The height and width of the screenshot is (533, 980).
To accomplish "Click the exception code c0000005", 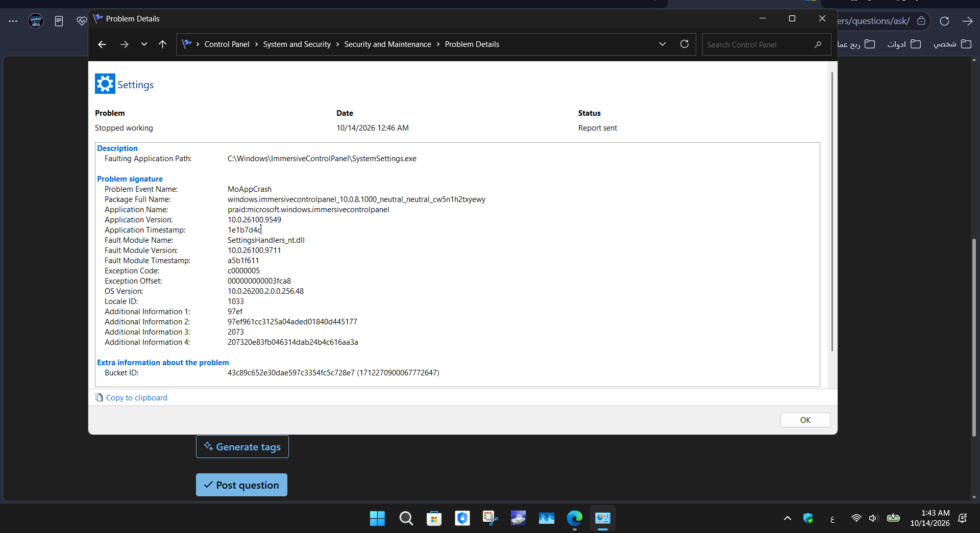I will tap(243, 271).
